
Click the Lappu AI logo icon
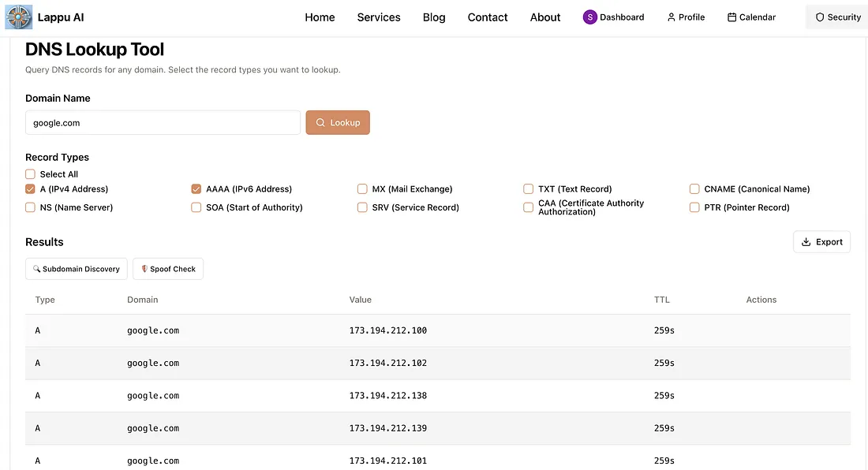click(18, 17)
